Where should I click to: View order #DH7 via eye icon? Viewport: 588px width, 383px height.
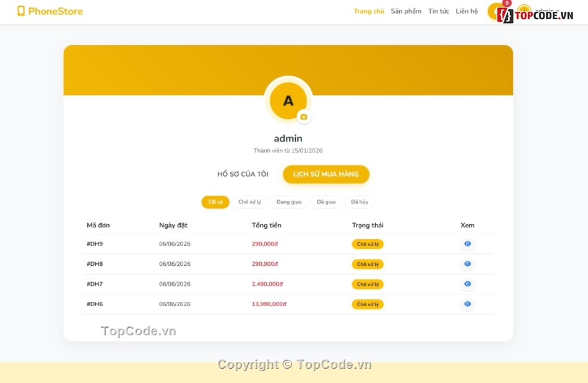click(x=467, y=284)
